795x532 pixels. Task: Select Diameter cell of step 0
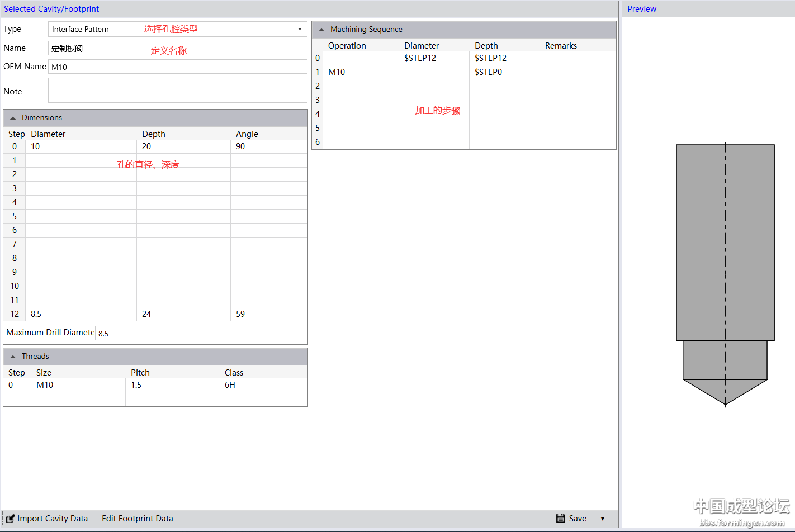click(x=81, y=146)
